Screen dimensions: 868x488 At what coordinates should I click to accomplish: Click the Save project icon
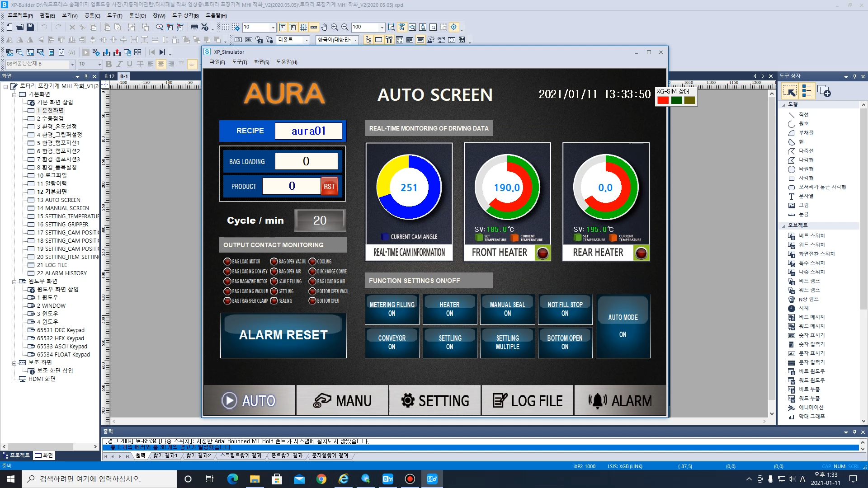click(30, 27)
